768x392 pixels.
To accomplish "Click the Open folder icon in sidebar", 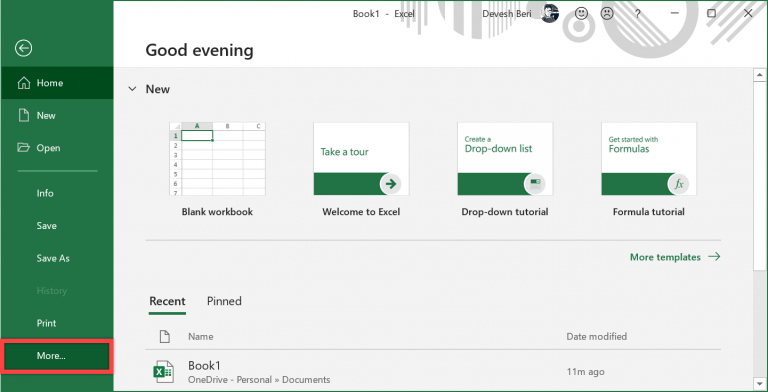I will tap(24, 147).
